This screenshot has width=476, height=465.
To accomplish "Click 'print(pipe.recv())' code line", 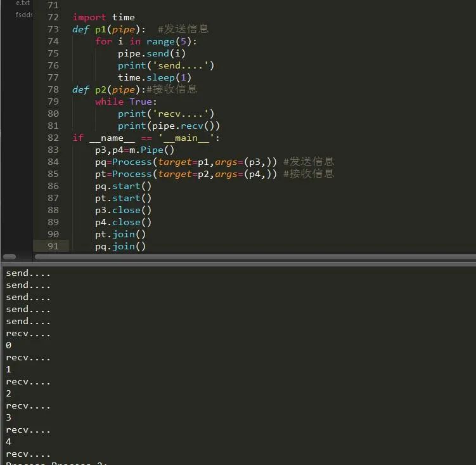I will pos(169,126).
